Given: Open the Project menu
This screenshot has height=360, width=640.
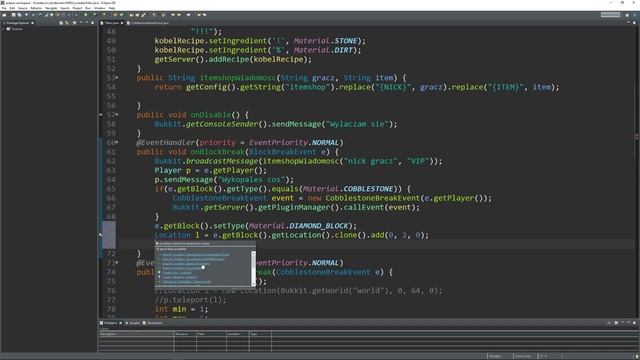Looking at the screenshot, I should tap(77, 8).
